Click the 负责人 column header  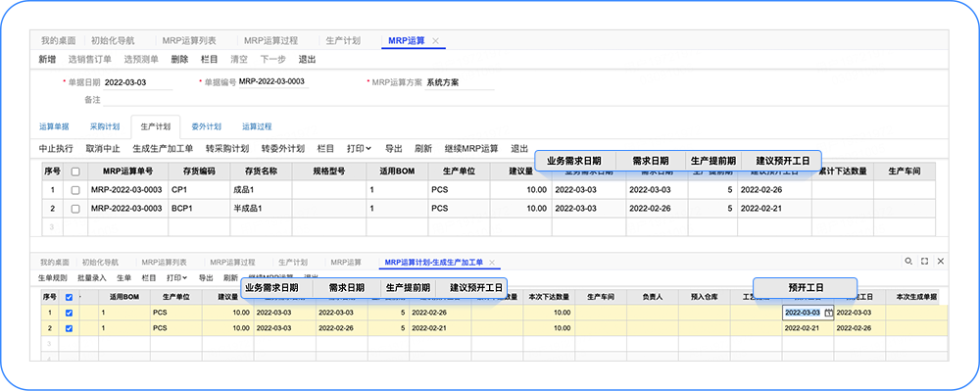point(653,297)
